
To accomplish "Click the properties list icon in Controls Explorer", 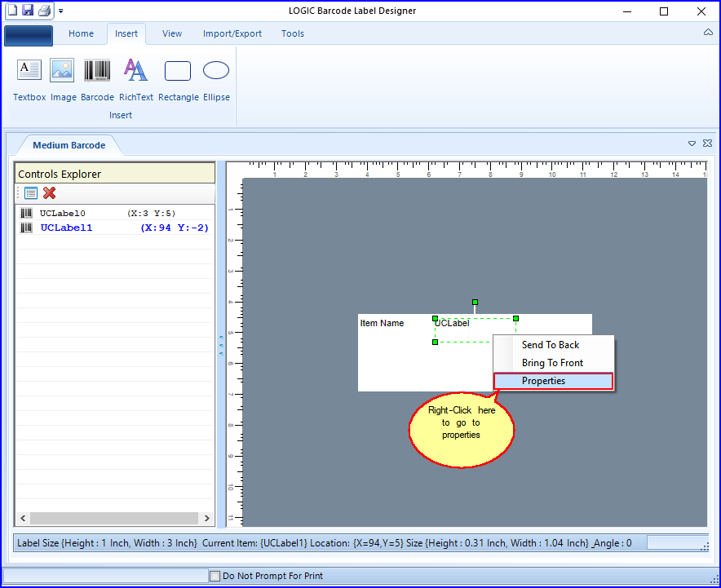I will [31, 193].
